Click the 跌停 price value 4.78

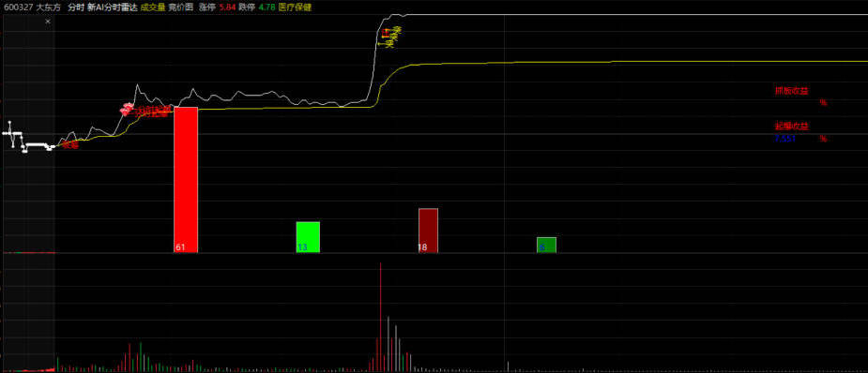266,7
